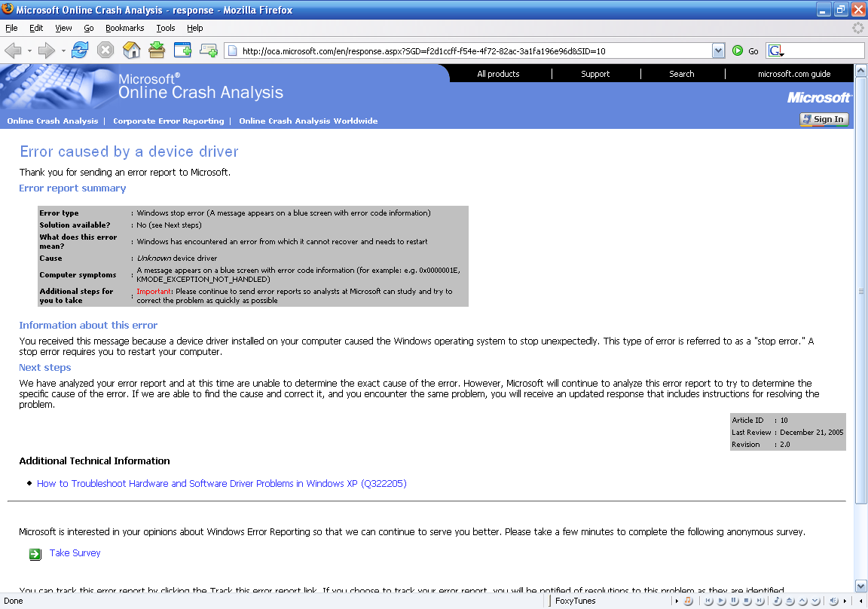
Task: Click the FoxyTunes down chevron icon
Action: tap(815, 601)
